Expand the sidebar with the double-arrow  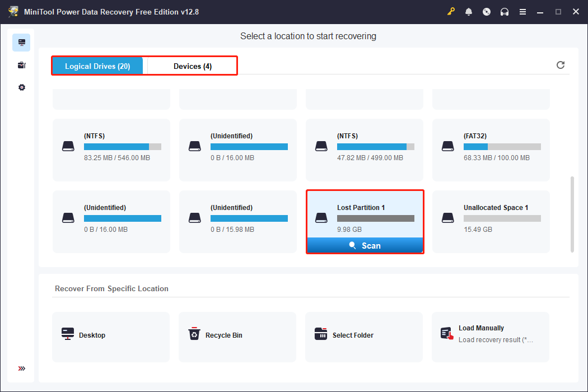[x=21, y=368]
